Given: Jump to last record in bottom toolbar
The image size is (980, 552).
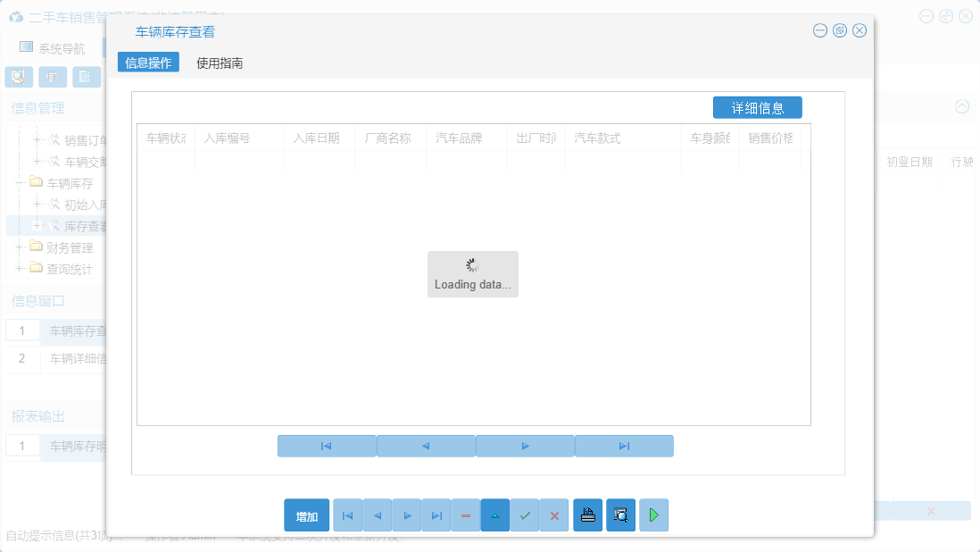Looking at the screenshot, I should [x=436, y=515].
